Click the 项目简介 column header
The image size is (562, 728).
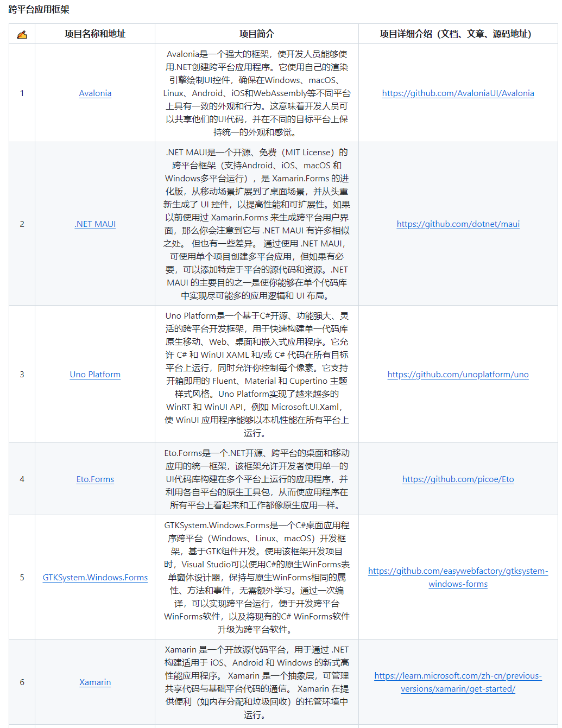pyautogui.click(x=257, y=34)
